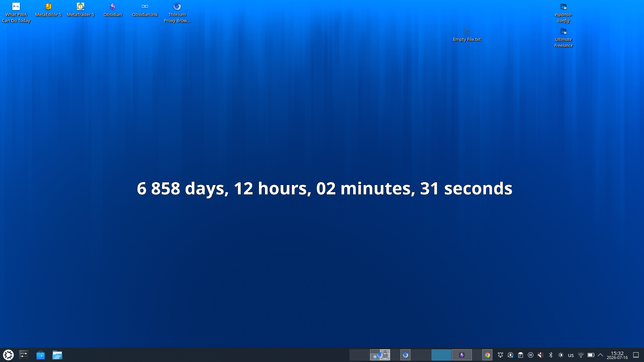Select the Thorium Proxy Browser desktop icon
644x362 pixels.
click(x=177, y=13)
